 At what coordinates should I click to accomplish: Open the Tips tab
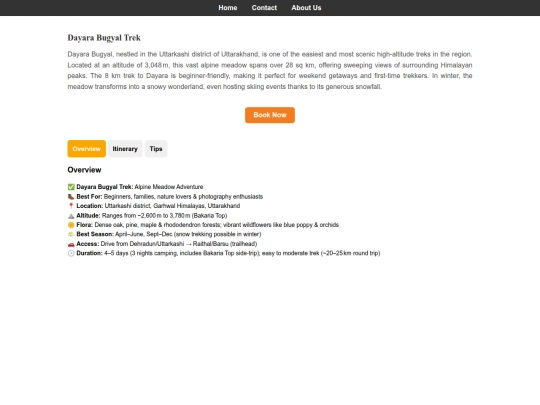click(156, 149)
